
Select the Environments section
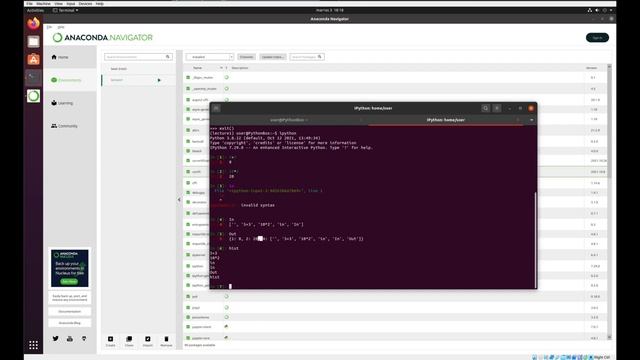(70, 80)
